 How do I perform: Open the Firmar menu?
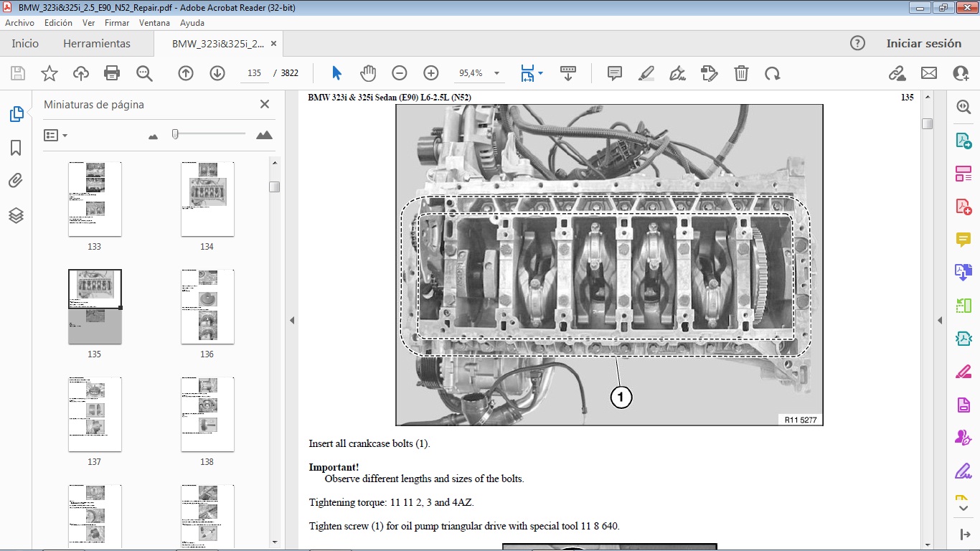[117, 23]
